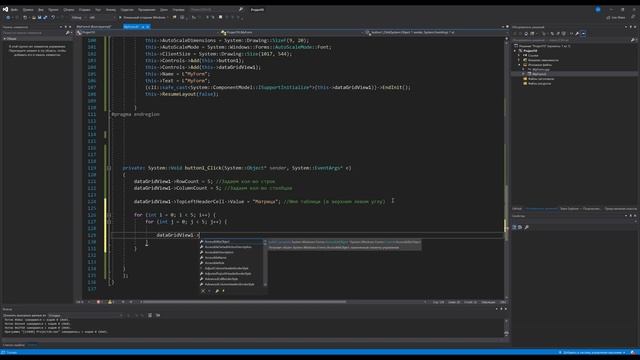Select AdvancedCellBorderStyle in IntelliSense list
640x360 pixels.
click(x=231, y=279)
